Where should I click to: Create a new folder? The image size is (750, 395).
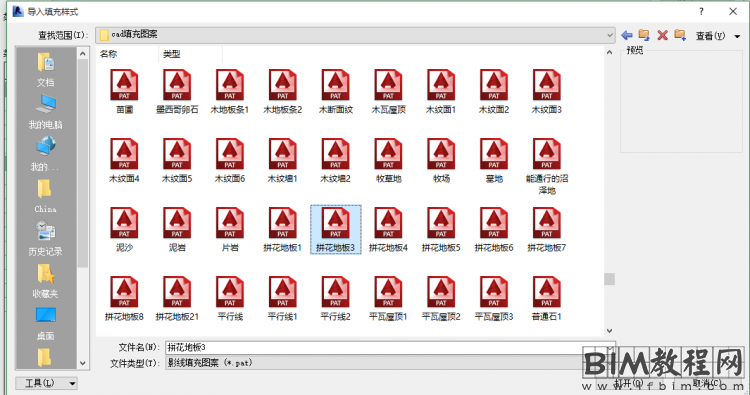(680, 35)
